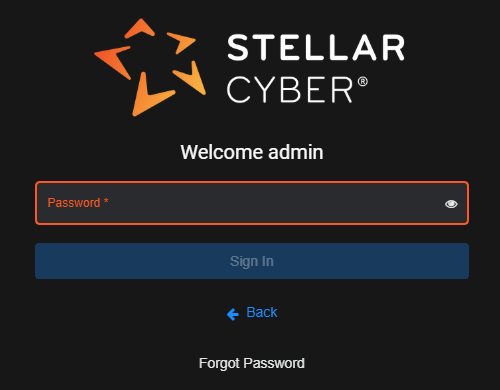The width and height of the screenshot is (500, 390).
Task: Click the orange Password * label
Action: pos(78,203)
